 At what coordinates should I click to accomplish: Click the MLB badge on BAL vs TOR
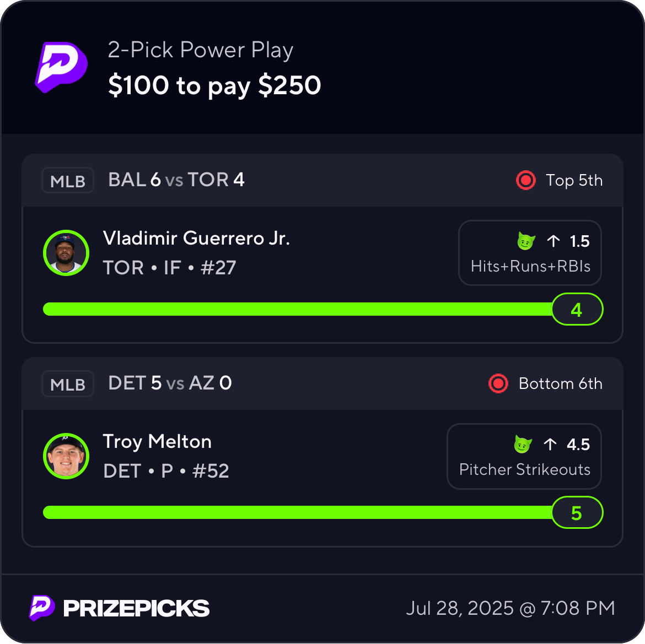pyautogui.click(x=68, y=180)
